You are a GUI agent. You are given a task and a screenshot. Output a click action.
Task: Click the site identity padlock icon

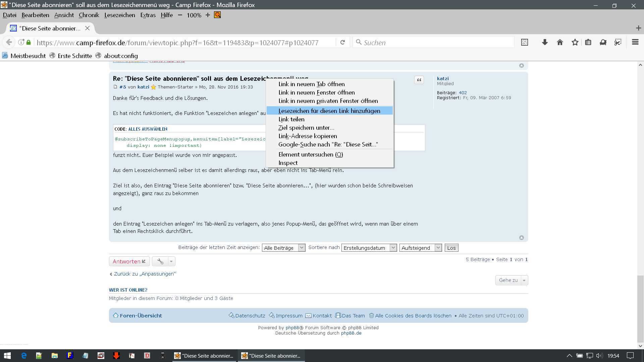(29, 42)
